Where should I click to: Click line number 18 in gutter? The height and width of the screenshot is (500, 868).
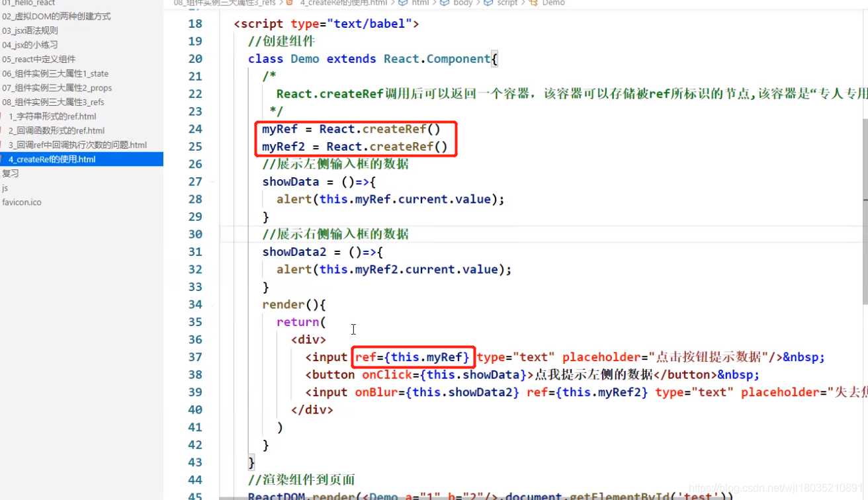[195, 24]
